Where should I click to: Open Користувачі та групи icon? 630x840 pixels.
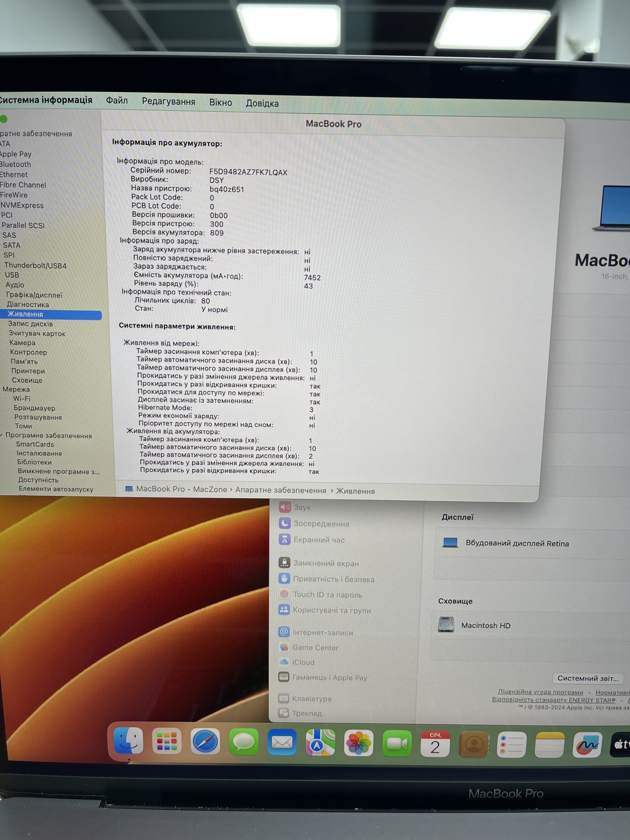click(284, 610)
